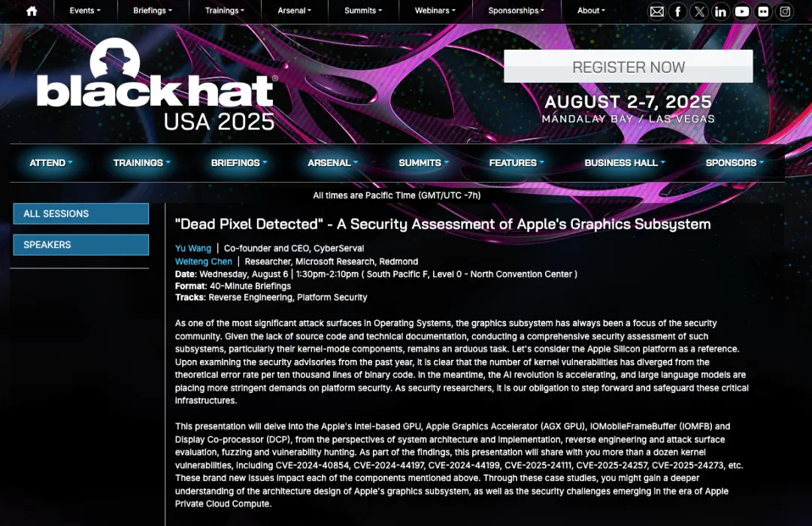Expand the BUSINESS HALL menu
The width and height of the screenshot is (812, 526).
pos(625,163)
